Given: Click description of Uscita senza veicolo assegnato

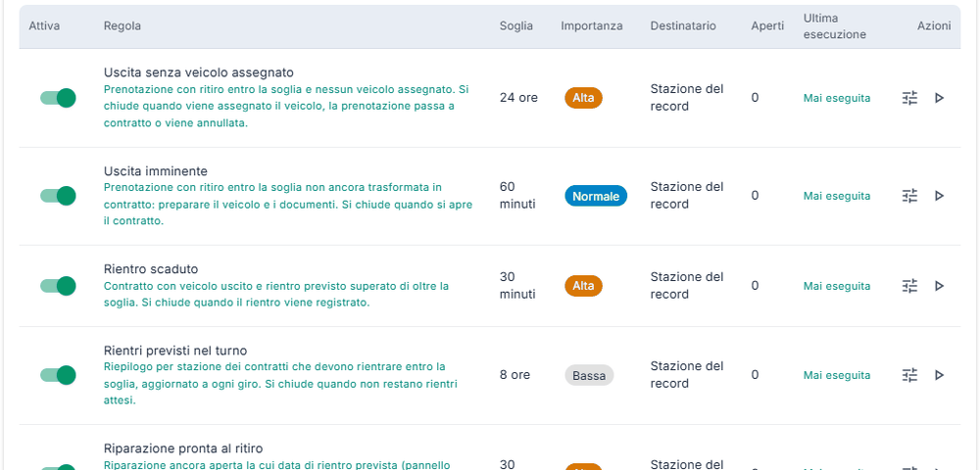Looking at the screenshot, I should pos(286,106).
